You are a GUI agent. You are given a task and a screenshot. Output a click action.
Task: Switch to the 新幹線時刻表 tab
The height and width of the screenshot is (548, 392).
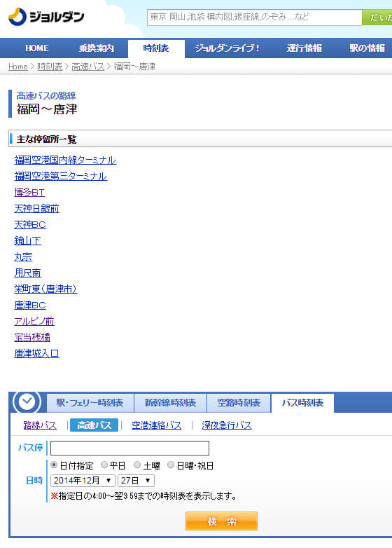(x=170, y=403)
